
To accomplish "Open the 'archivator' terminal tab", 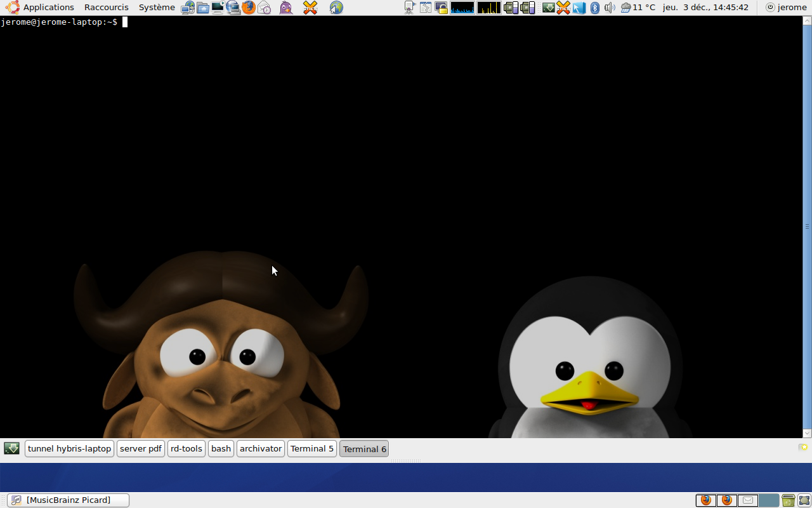I will click(260, 448).
